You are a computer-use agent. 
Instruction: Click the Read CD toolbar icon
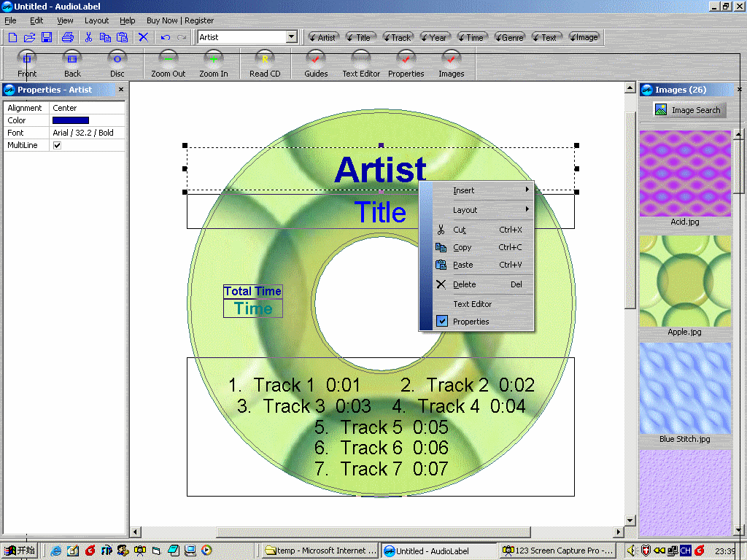coord(265,63)
